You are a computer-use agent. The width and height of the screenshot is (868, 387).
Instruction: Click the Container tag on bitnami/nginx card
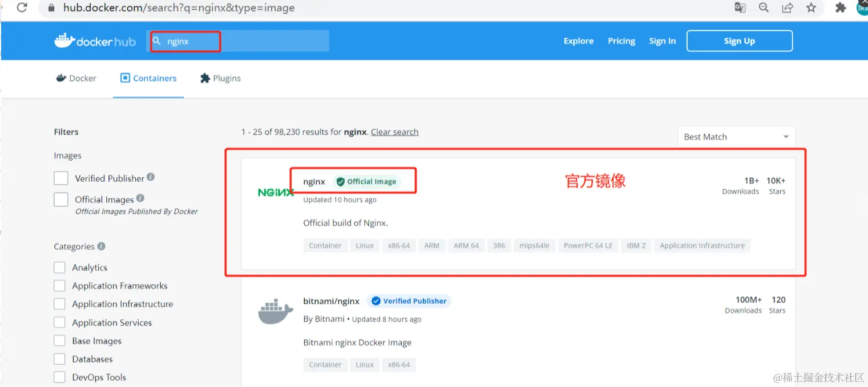(325, 365)
